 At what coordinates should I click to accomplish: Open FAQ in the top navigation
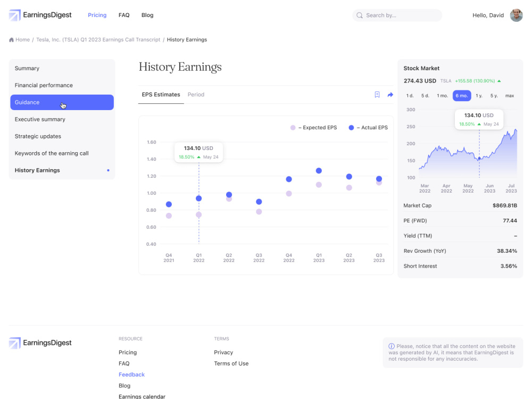click(124, 15)
